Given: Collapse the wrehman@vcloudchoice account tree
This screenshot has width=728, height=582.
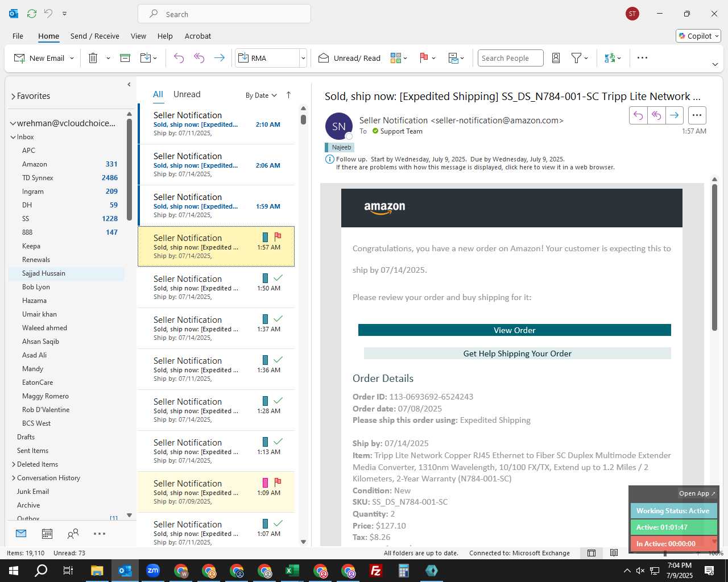Looking at the screenshot, I should [x=13, y=123].
